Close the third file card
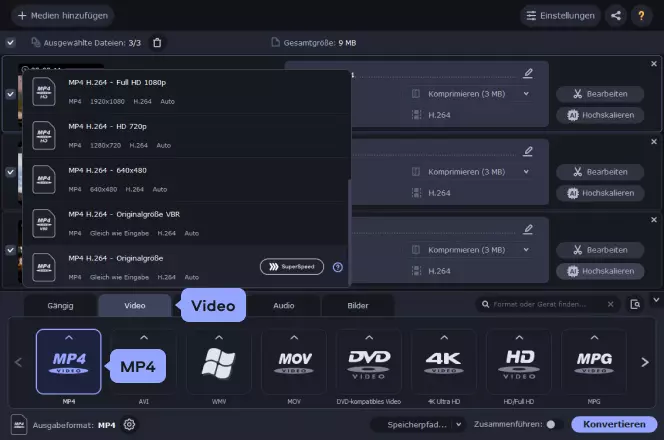This screenshot has height=440, width=664. pos(654,220)
